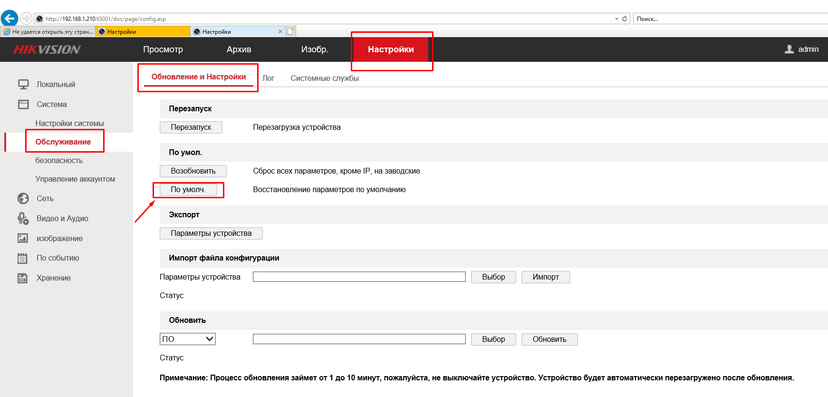Select the 'Лог' tab
828x397 pixels.
(268, 78)
